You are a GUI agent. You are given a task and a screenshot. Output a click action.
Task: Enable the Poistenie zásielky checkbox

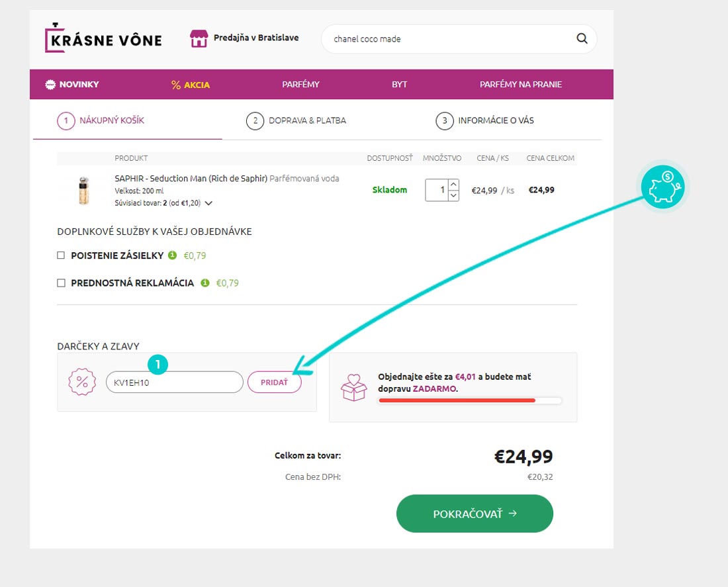(61, 255)
